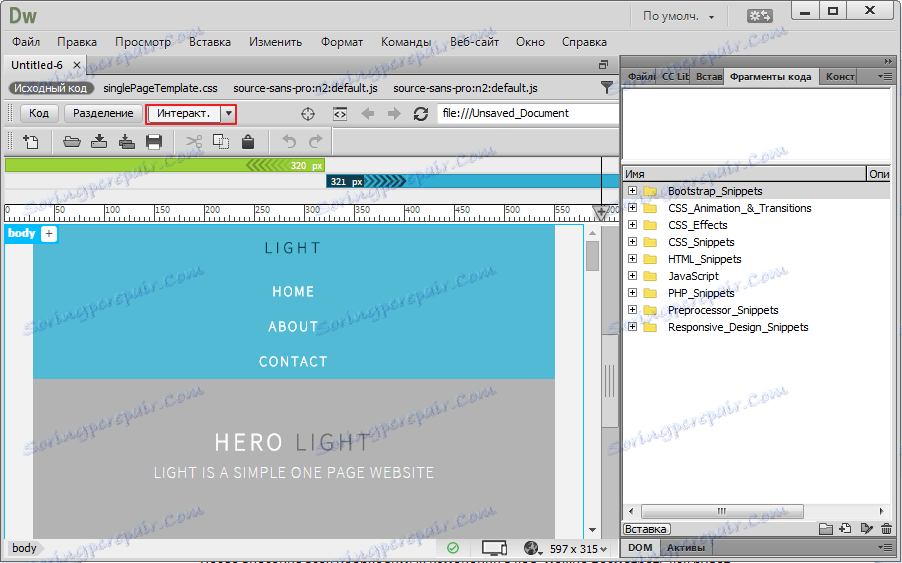902x563 pixels.
Task: Click the Интеракт. view button
Action: (x=184, y=113)
